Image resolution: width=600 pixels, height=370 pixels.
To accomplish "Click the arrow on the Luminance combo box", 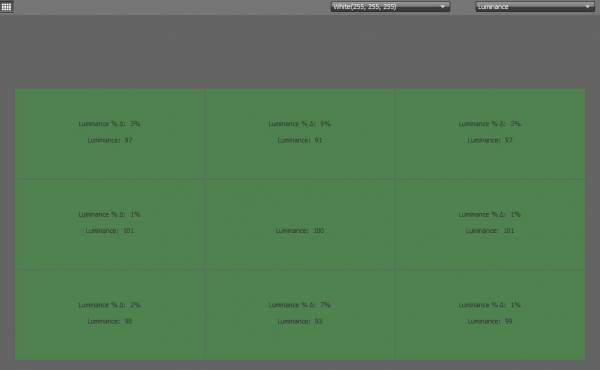I will [x=588, y=7].
